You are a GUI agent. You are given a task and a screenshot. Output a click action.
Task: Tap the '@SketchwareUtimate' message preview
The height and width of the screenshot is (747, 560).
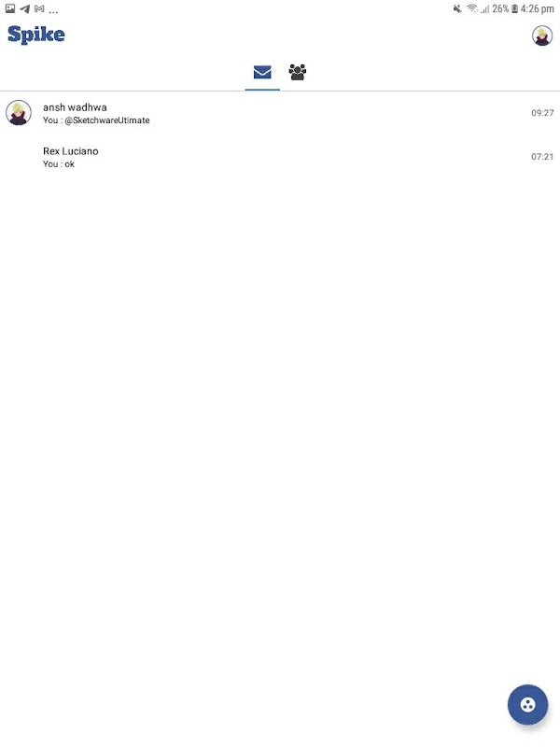click(x=107, y=120)
